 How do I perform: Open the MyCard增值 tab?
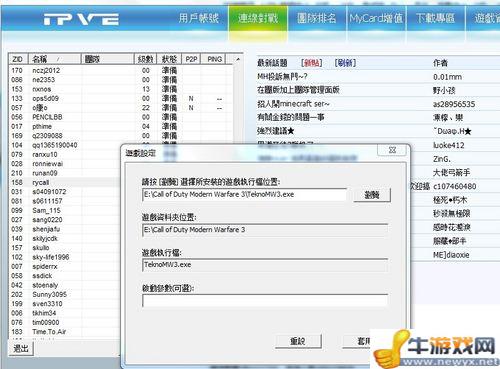pos(376,18)
